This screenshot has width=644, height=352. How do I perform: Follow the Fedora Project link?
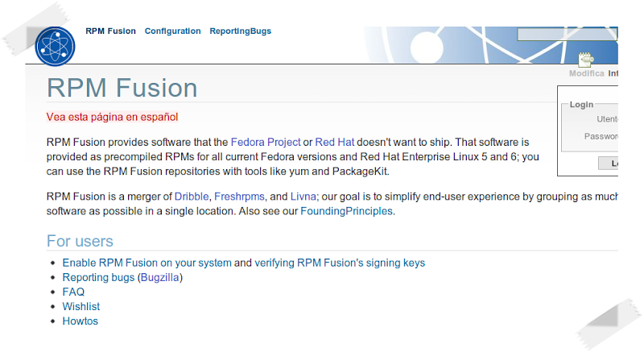point(266,142)
